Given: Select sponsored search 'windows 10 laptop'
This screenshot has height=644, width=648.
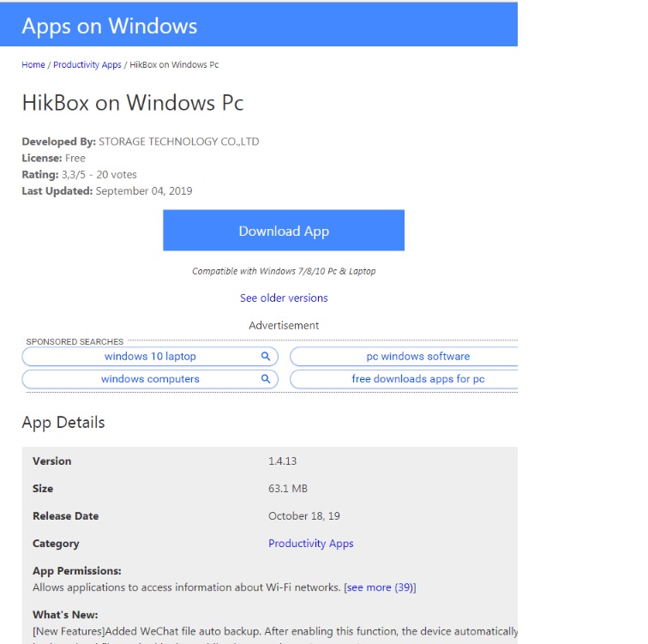Looking at the screenshot, I should tap(150, 357).
